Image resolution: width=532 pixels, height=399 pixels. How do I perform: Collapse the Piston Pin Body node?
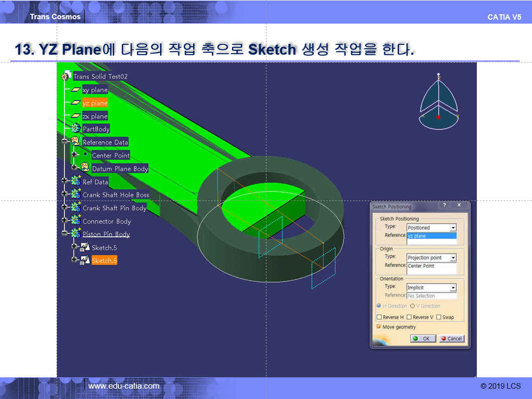(65, 233)
